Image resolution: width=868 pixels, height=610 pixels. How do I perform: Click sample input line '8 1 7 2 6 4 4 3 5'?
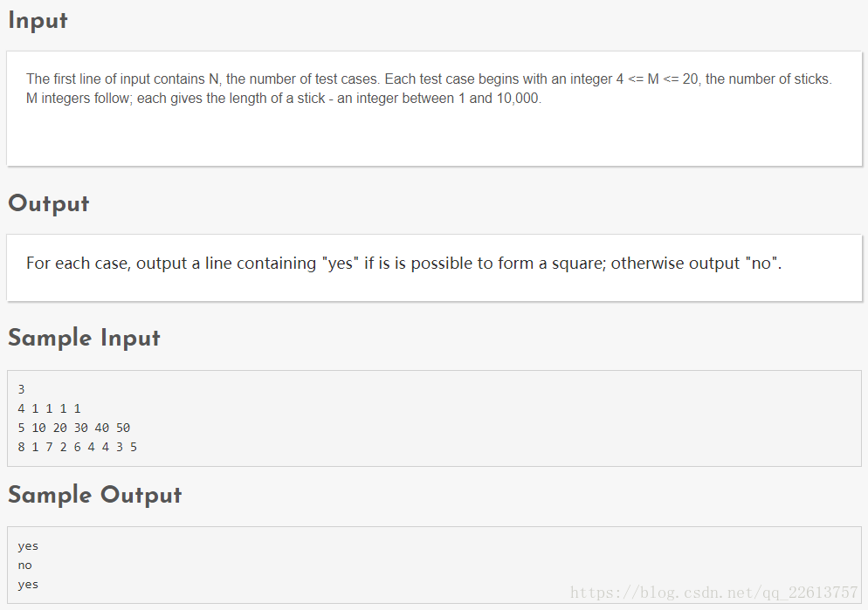pos(77,447)
